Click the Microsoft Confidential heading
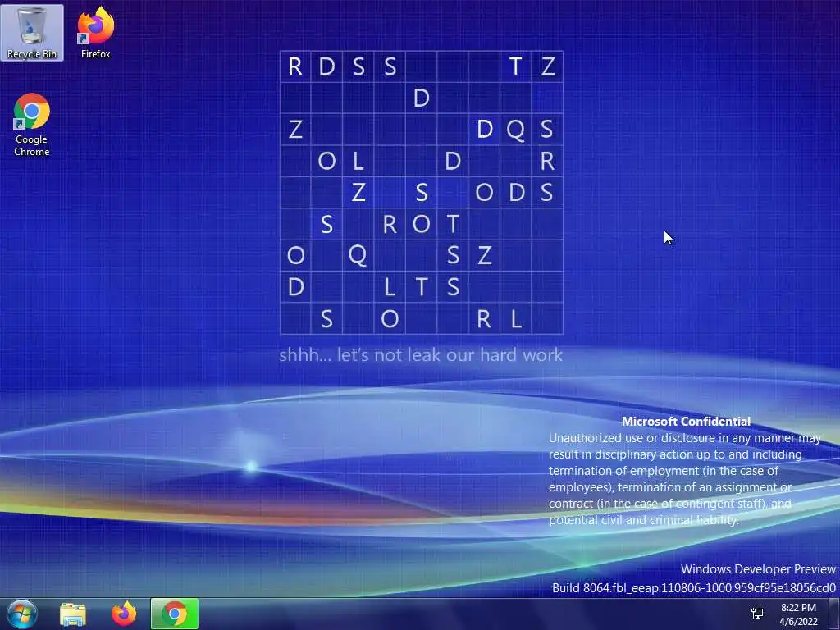840x630 pixels. tap(687, 422)
